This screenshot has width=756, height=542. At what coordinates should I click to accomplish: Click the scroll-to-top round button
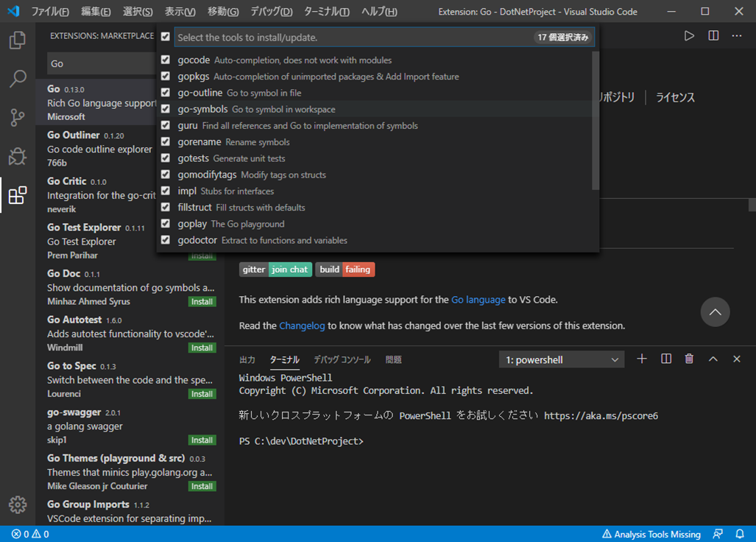(715, 312)
